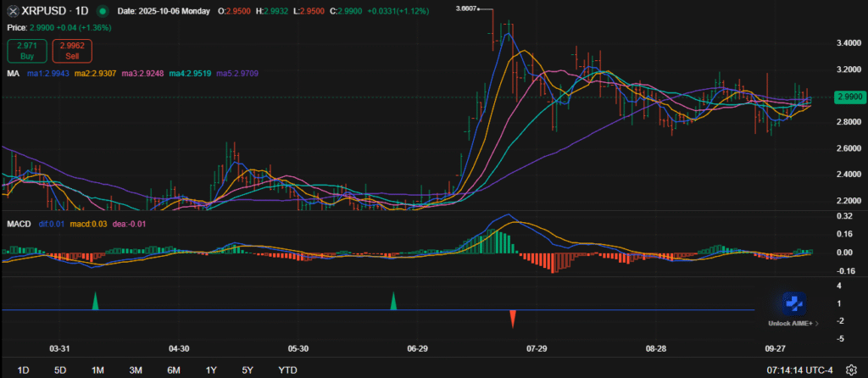868x378 pixels.
Task: Switch to 3M chart range
Action: tap(135, 370)
